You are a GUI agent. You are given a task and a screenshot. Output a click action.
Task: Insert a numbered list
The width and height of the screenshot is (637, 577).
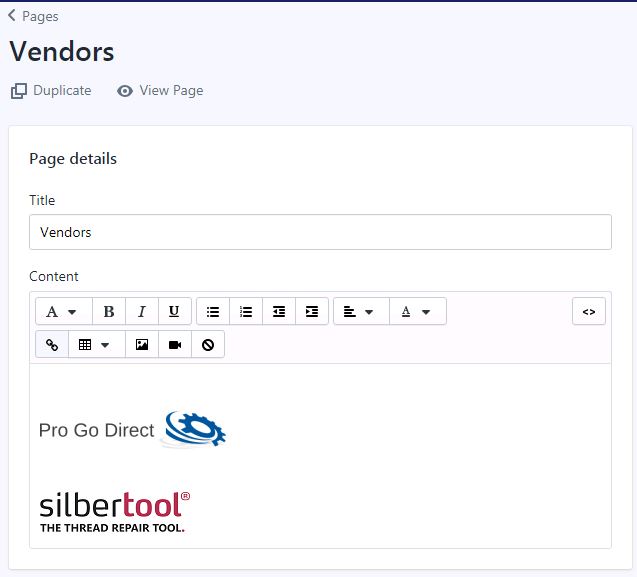246,312
